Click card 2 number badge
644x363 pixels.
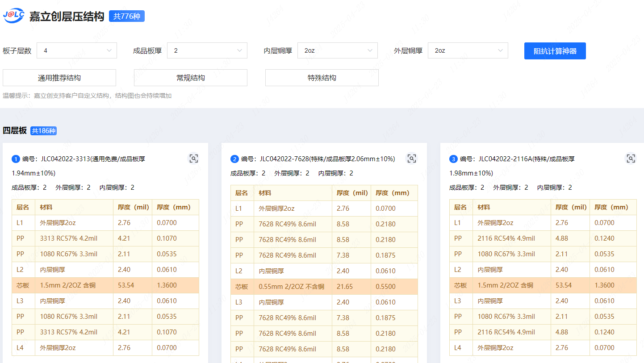point(234,159)
